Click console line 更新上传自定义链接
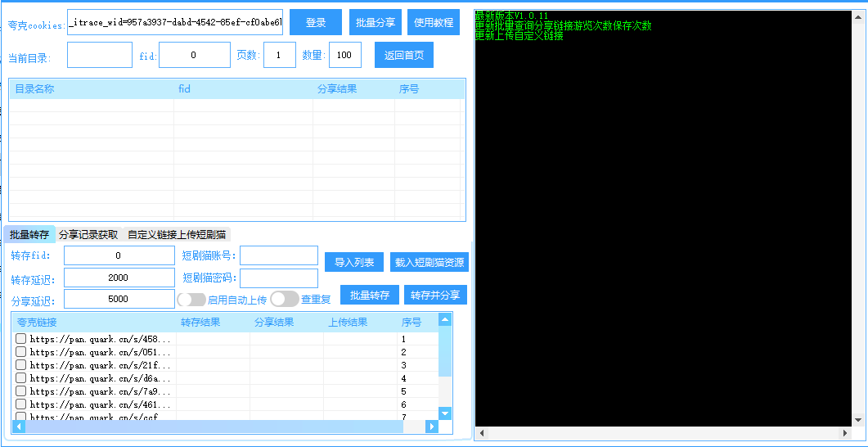Screen dimensions: 868x447 coord(519,36)
